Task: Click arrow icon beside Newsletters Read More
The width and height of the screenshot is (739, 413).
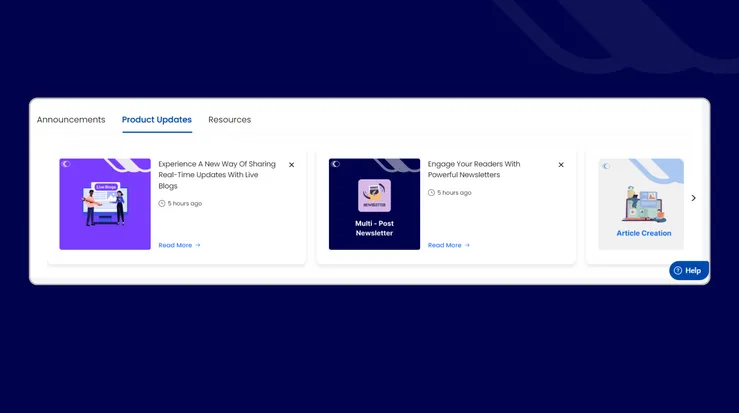Action: click(467, 245)
